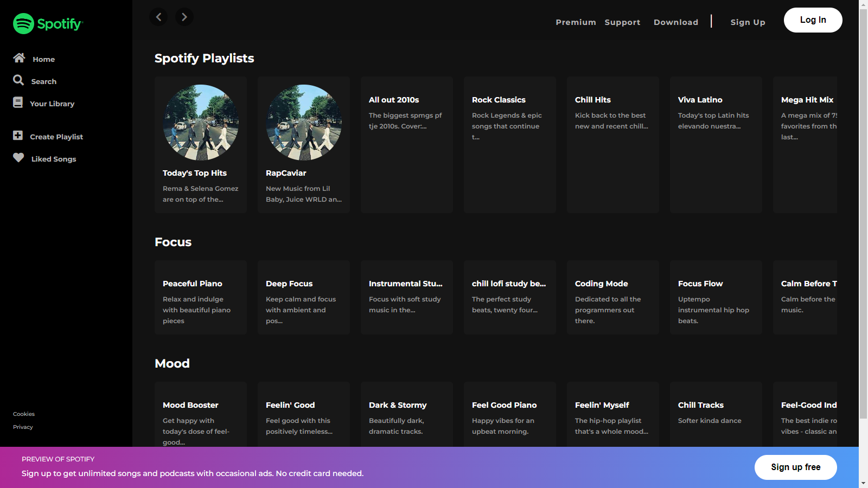Click the Spotify Playlists section heading

(204, 58)
